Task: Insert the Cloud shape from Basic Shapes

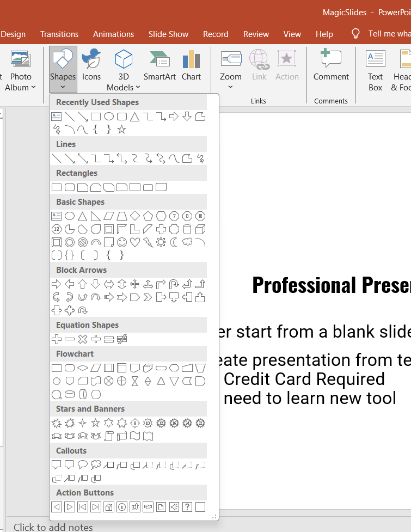Action: coord(187,242)
